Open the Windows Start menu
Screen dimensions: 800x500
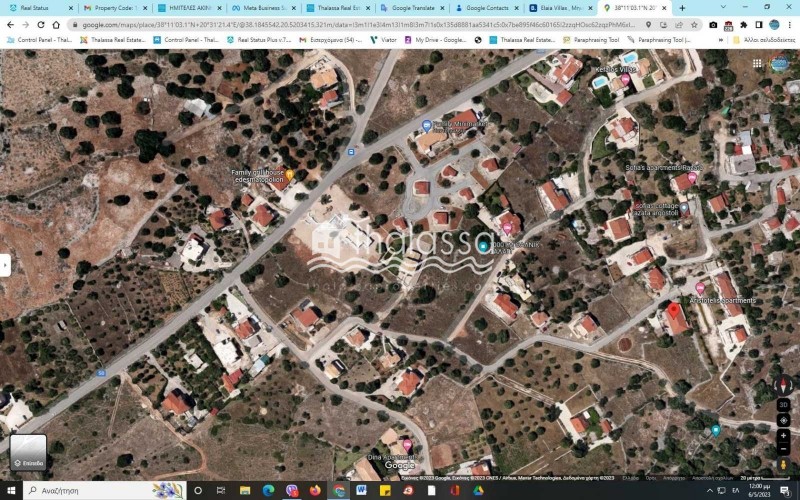pos(10,491)
